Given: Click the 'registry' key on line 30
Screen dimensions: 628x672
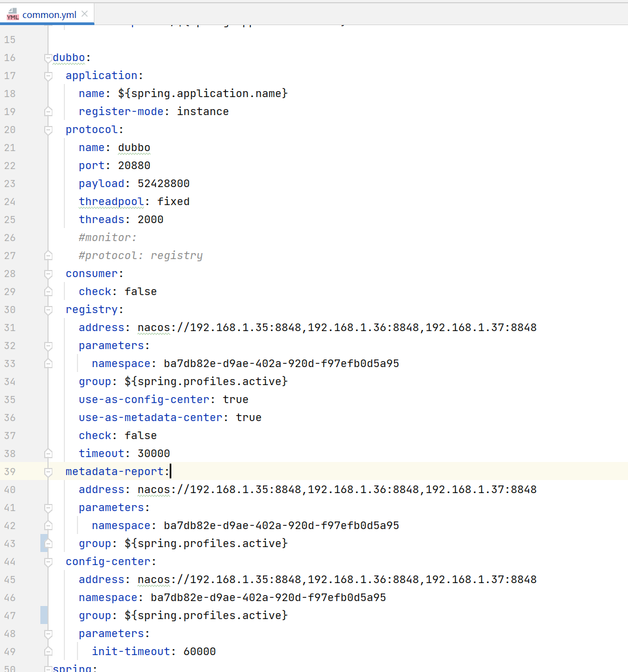Looking at the screenshot, I should pyautogui.click(x=92, y=310).
